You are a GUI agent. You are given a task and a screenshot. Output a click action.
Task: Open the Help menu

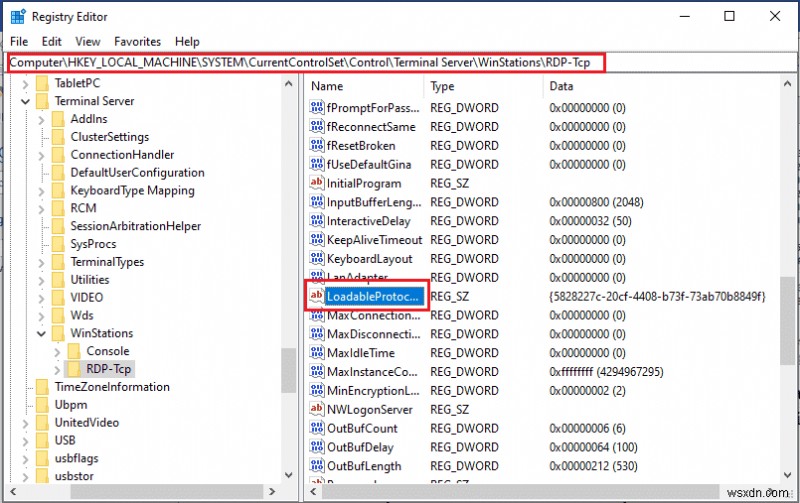(187, 42)
